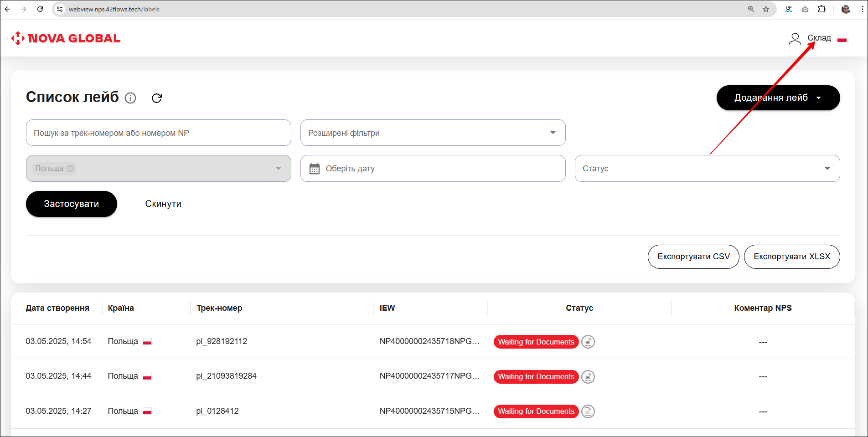Open the Оберіть дату date picker

(x=433, y=169)
